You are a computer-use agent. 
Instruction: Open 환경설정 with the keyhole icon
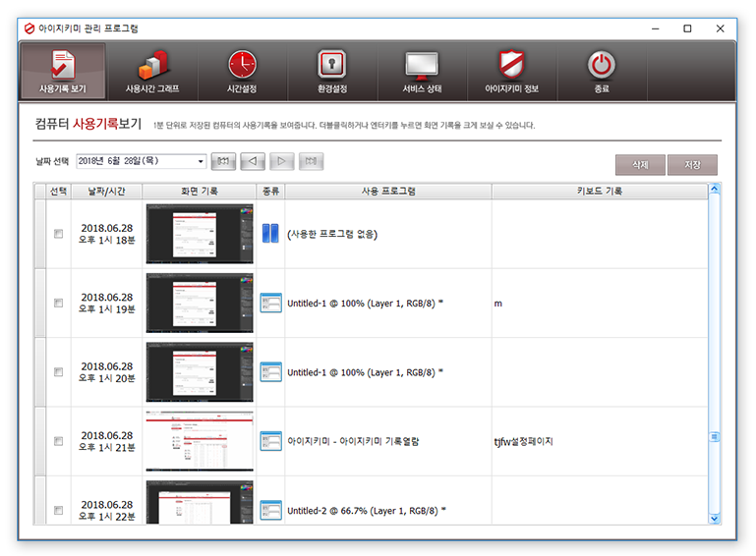[x=332, y=72]
